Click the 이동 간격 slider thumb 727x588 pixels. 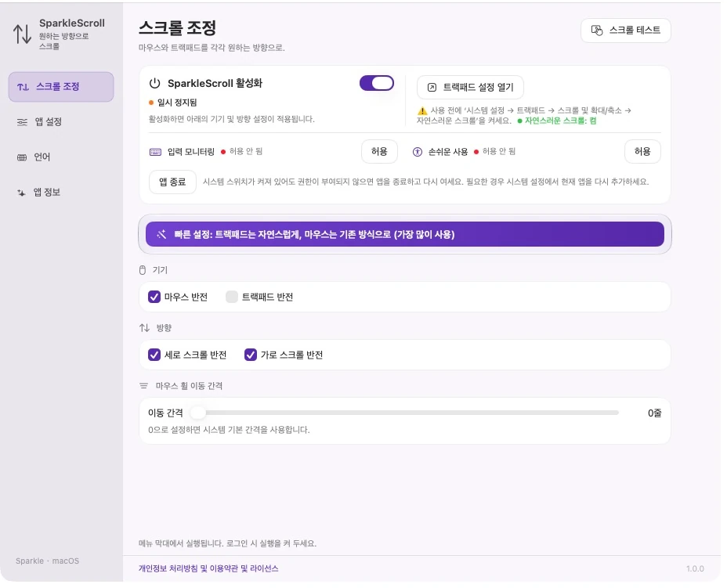[198, 413]
